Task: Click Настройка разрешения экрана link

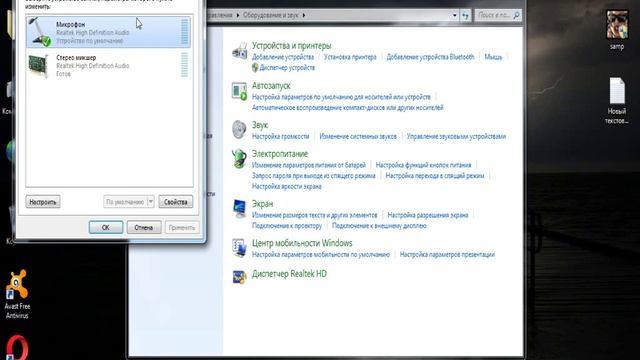Action: click(x=428, y=215)
